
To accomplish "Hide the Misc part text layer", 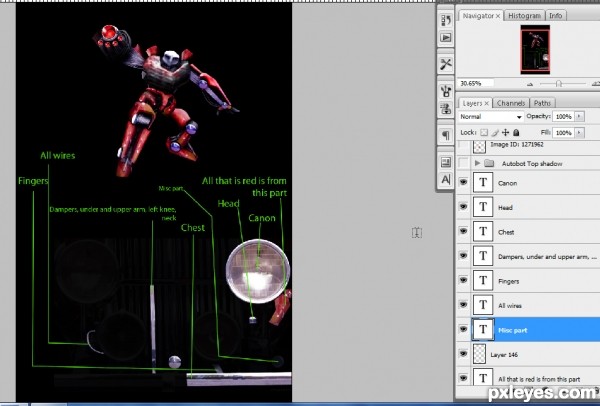I will (x=463, y=329).
